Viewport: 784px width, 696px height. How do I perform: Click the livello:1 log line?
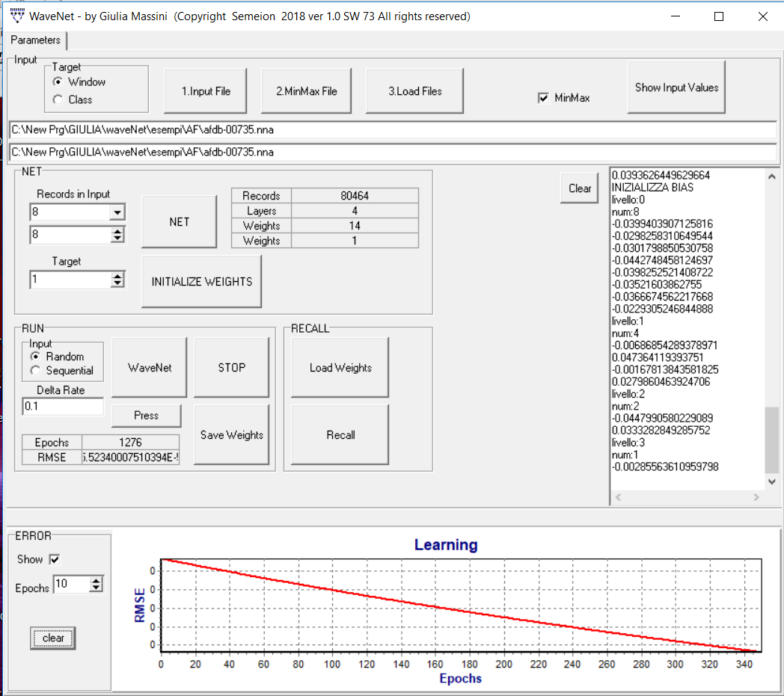[628, 321]
